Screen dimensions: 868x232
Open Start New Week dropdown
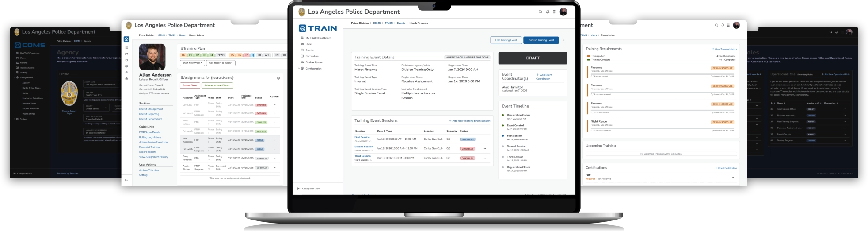[193, 63]
